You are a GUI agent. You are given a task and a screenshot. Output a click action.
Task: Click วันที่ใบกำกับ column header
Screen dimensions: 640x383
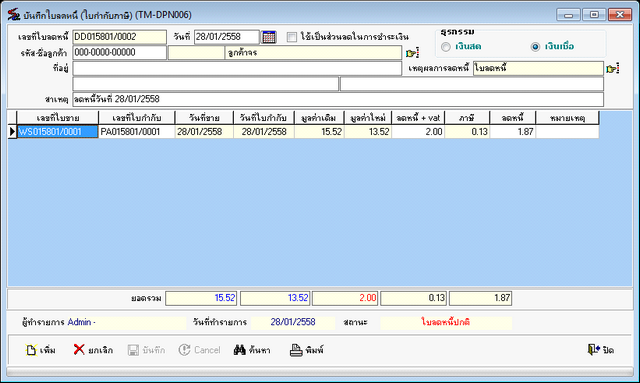click(x=264, y=118)
